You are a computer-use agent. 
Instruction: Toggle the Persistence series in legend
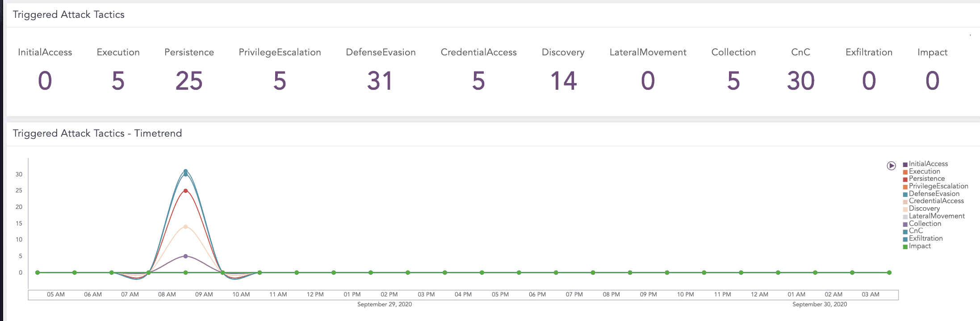click(x=926, y=179)
